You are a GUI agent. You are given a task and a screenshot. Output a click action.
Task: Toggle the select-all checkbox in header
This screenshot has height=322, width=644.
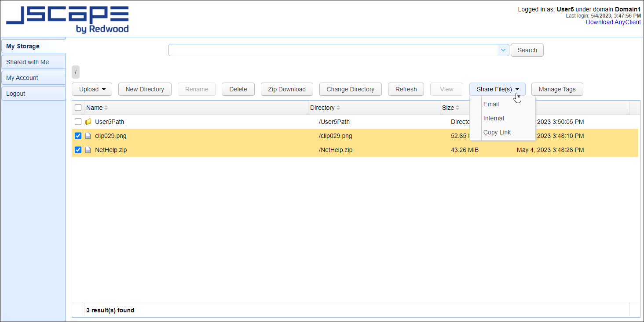click(78, 108)
